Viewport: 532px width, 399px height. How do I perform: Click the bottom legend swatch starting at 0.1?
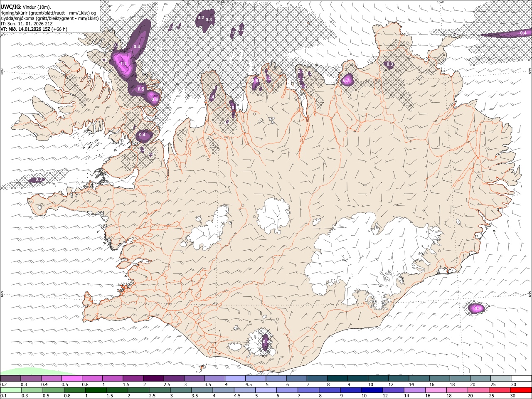tap(11, 390)
